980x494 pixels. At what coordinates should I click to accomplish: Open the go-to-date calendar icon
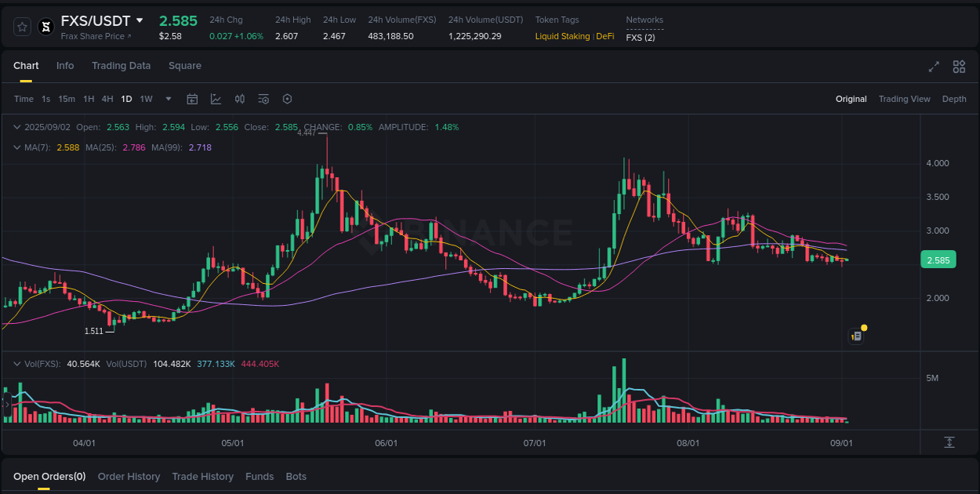click(x=192, y=99)
